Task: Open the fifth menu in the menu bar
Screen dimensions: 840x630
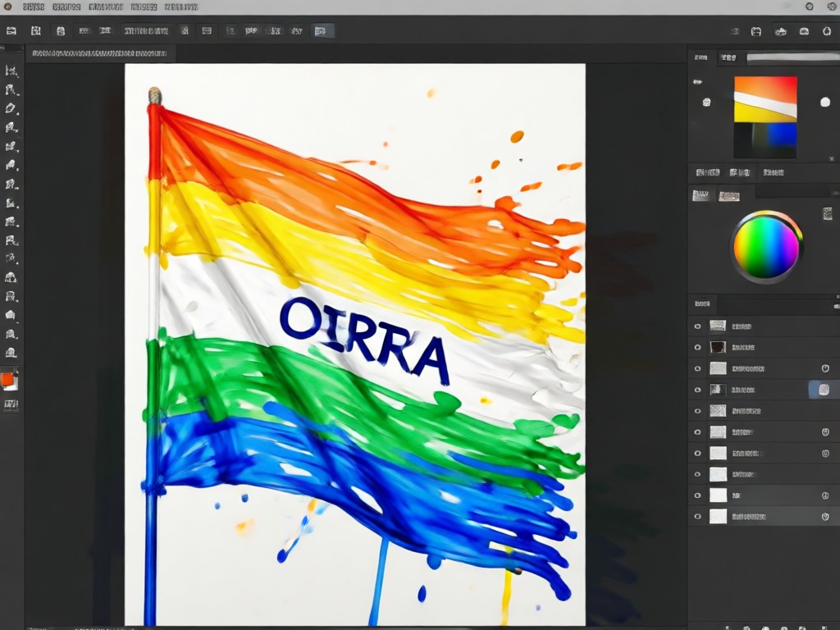Action: point(181,7)
